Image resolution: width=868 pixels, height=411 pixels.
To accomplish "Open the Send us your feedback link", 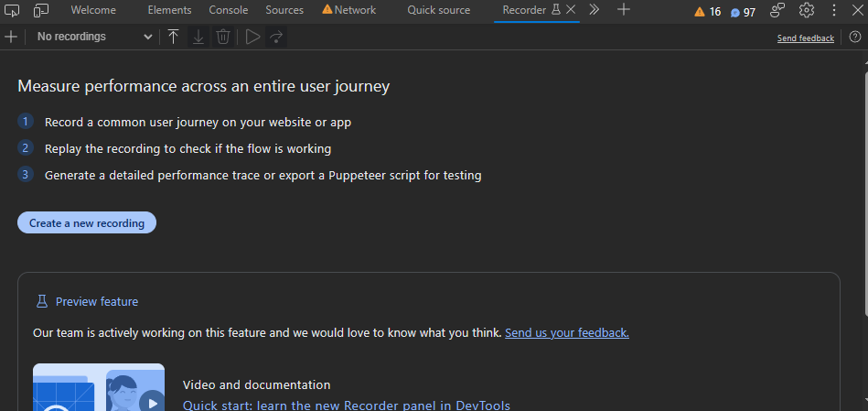I will pyautogui.click(x=566, y=333).
